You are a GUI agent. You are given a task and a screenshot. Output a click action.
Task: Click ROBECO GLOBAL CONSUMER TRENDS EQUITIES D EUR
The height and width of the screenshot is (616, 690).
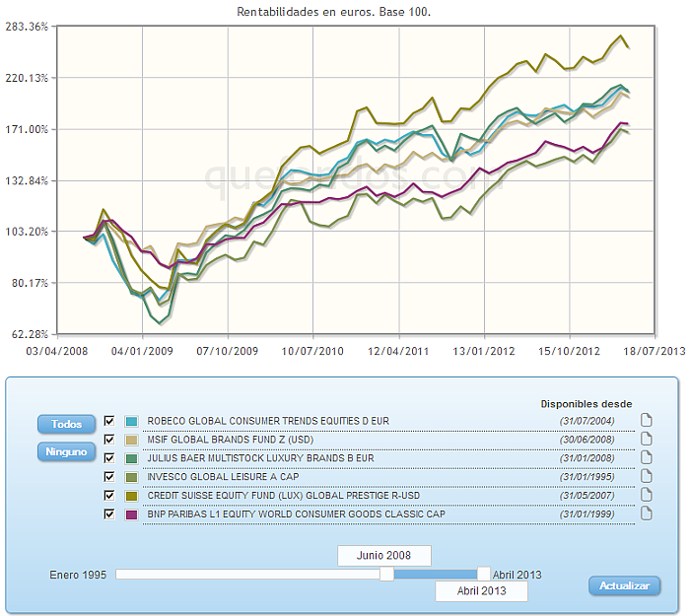pyautogui.click(x=268, y=421)
